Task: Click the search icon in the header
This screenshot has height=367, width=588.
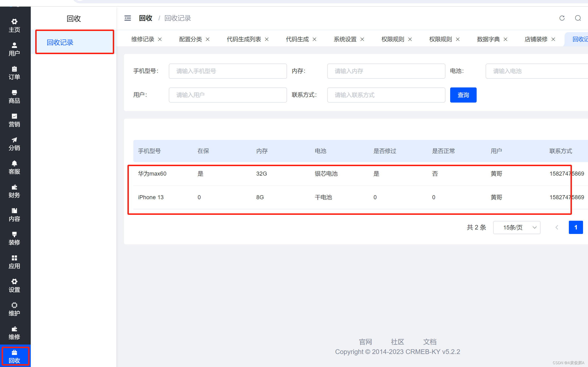Action: point(578,18)
